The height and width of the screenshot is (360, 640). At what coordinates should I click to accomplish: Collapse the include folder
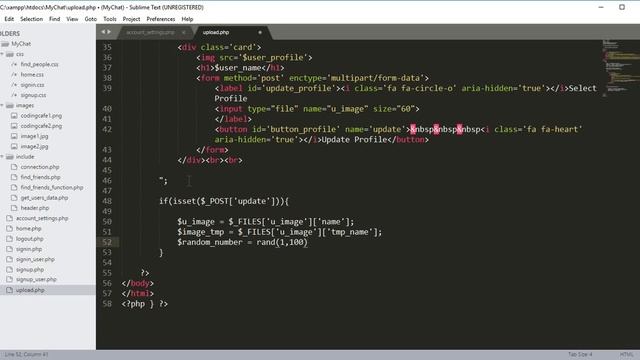pos(2,157)
